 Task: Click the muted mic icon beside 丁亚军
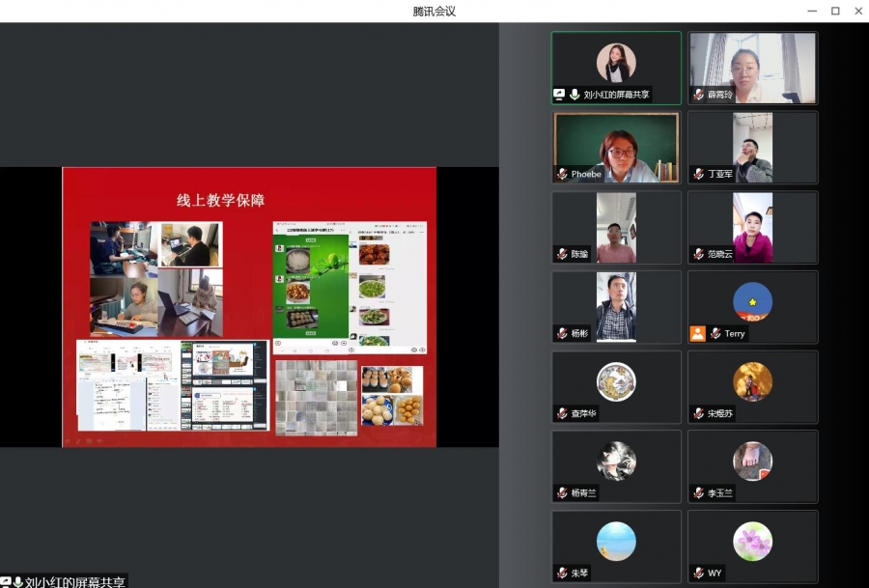click(698, 175)
